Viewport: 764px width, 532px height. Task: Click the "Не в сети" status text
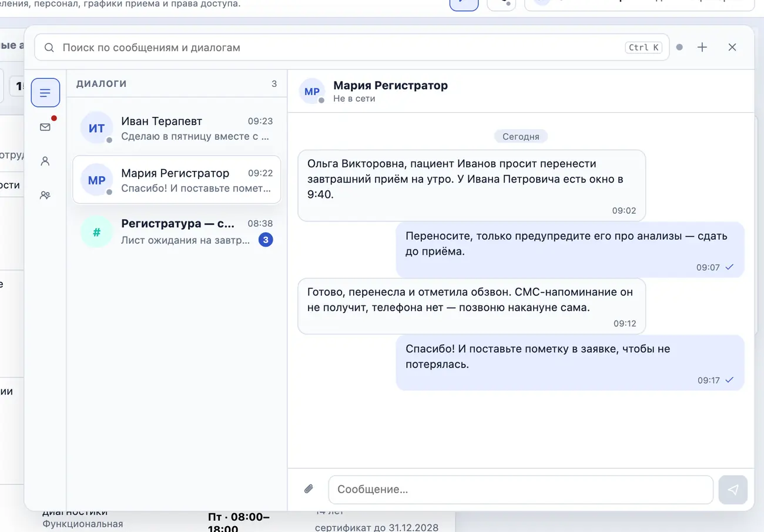(354, 99)
